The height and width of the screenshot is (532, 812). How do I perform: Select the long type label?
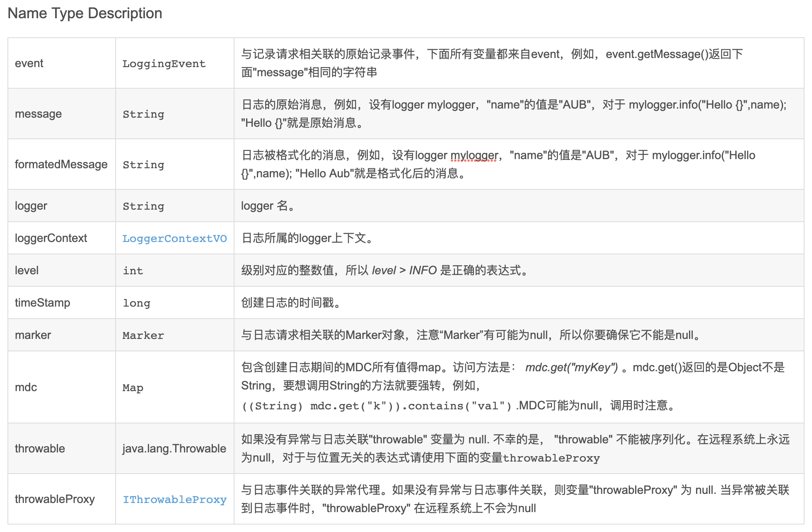click(137, 302)
